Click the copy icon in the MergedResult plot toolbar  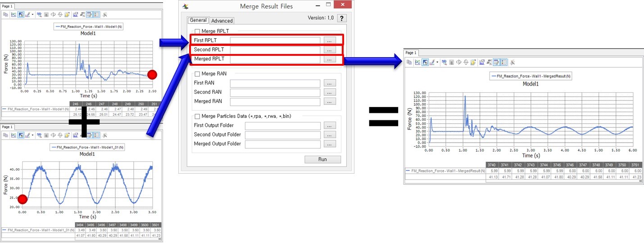pos(409,63)
